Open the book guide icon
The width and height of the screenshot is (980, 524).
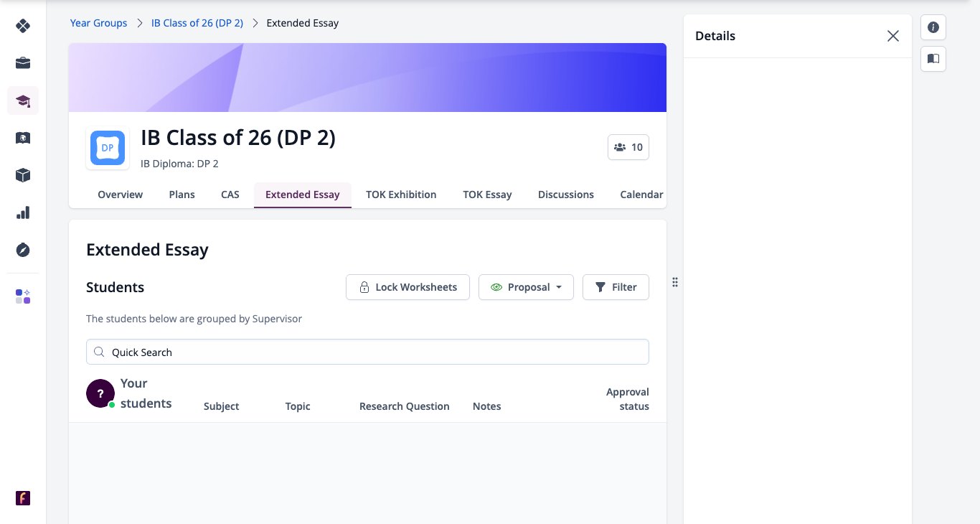click(x=933, y=59)
